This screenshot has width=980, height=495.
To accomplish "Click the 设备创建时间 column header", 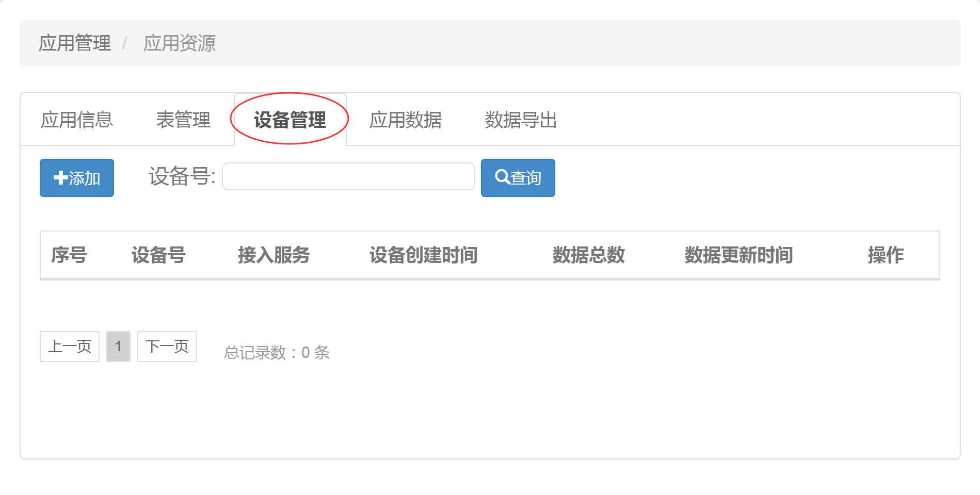I will (x=423, y=255).
